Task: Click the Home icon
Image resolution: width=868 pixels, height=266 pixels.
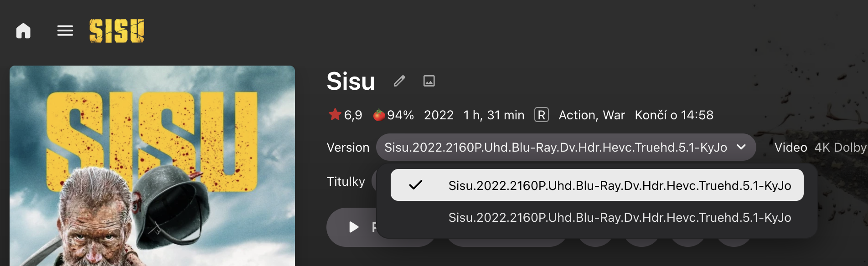Action: pos(23,31)
